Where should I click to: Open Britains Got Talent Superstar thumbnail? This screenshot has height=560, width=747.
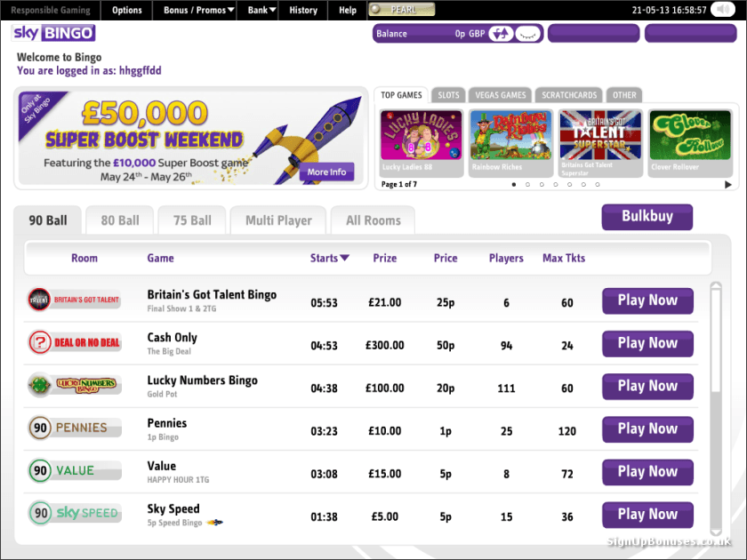tap(600, 142)
